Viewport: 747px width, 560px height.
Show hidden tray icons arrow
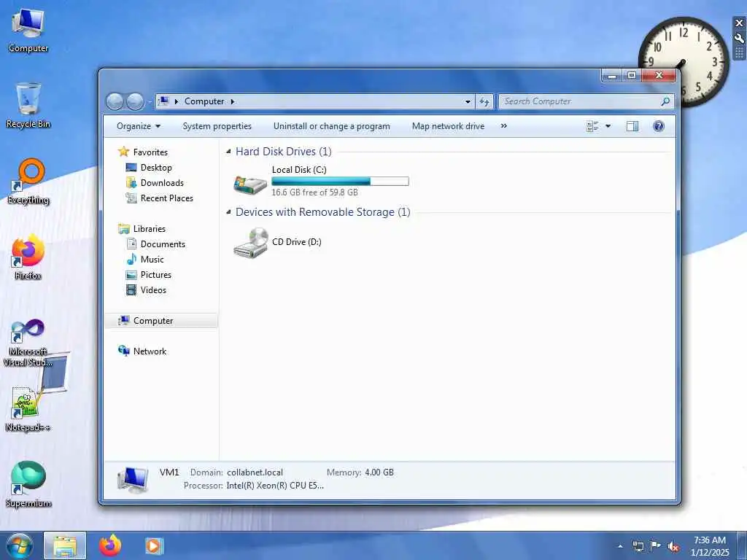tap(620, 547)
